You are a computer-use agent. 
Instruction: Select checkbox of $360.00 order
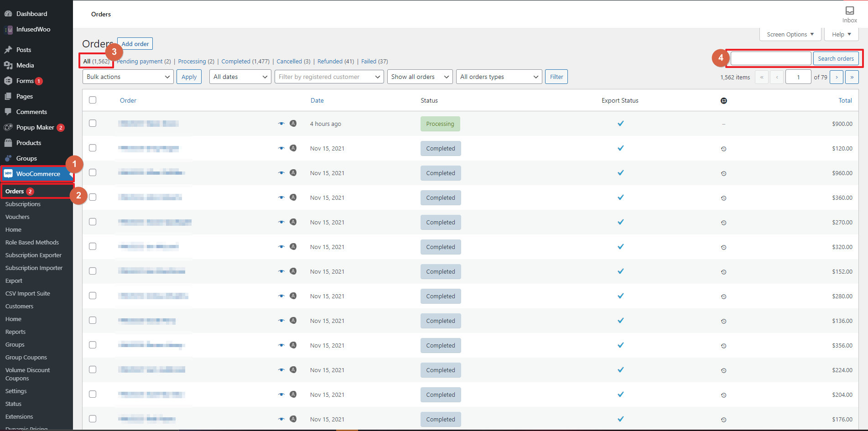click(x=93, y=197)
